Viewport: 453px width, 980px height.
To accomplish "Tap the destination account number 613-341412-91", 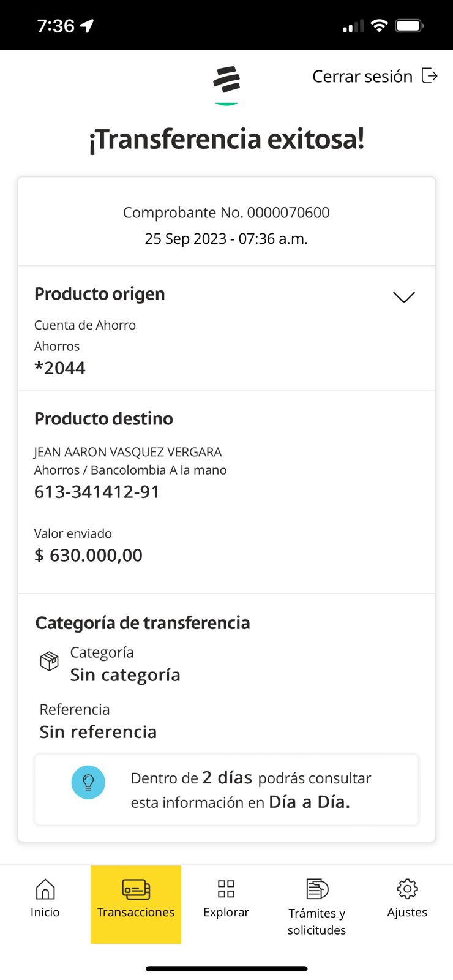I will 97,492.
